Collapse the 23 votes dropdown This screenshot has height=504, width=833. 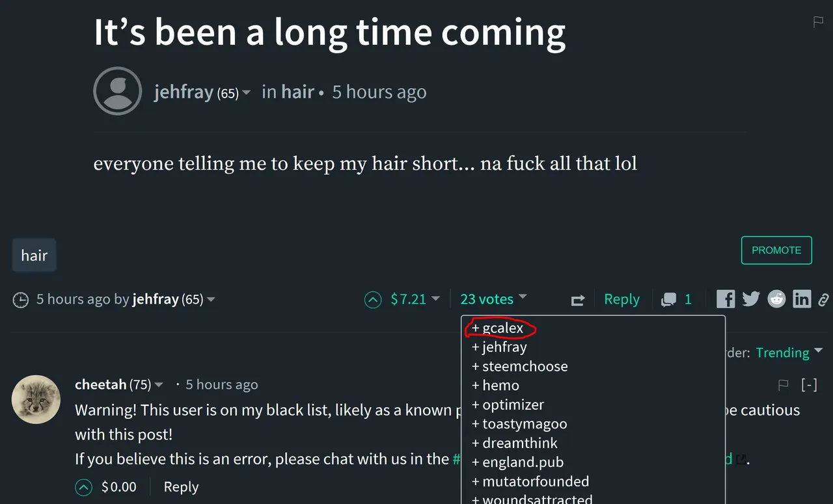coord(493,299)
